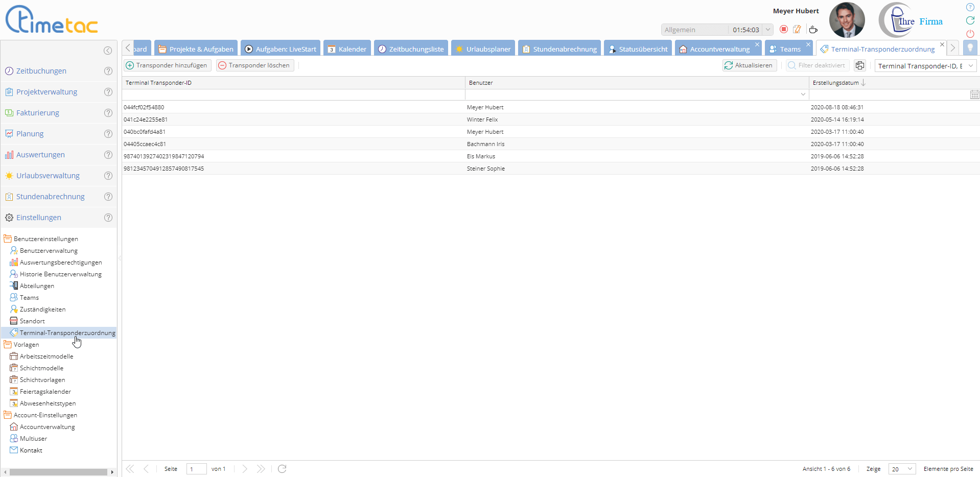Click the coffee cup break icon
This screenshot has height=477, width=980.
(x=813, y=30)
